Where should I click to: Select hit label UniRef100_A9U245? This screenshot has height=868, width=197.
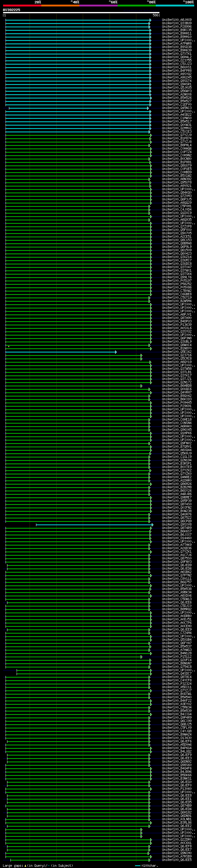pos(177,78)
